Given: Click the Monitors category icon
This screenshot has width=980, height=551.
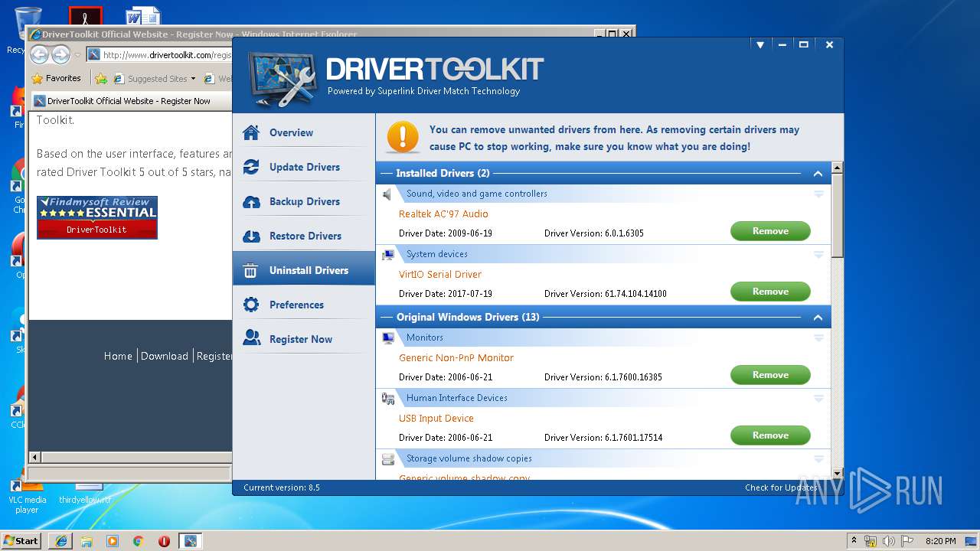Looking at the screenshot, I should click(388, 337).
